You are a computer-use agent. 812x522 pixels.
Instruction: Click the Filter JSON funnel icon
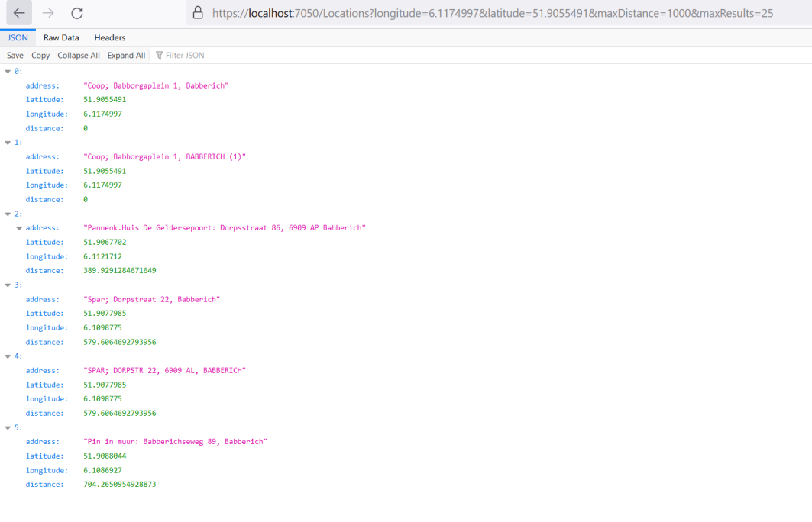click(x=159, y=56)
